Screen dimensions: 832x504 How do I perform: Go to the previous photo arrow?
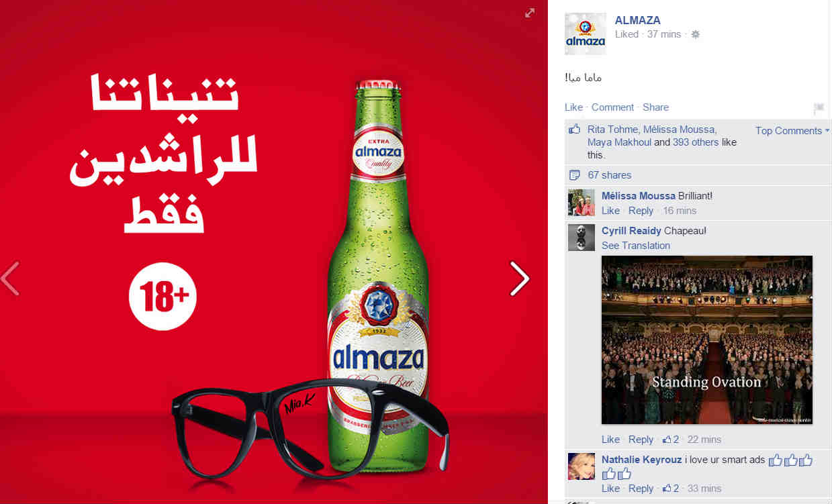10,279
